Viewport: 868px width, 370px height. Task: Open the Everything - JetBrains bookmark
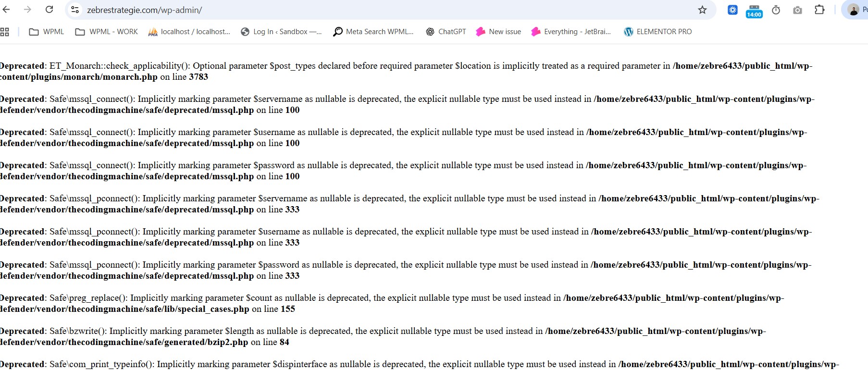[571, 32]
